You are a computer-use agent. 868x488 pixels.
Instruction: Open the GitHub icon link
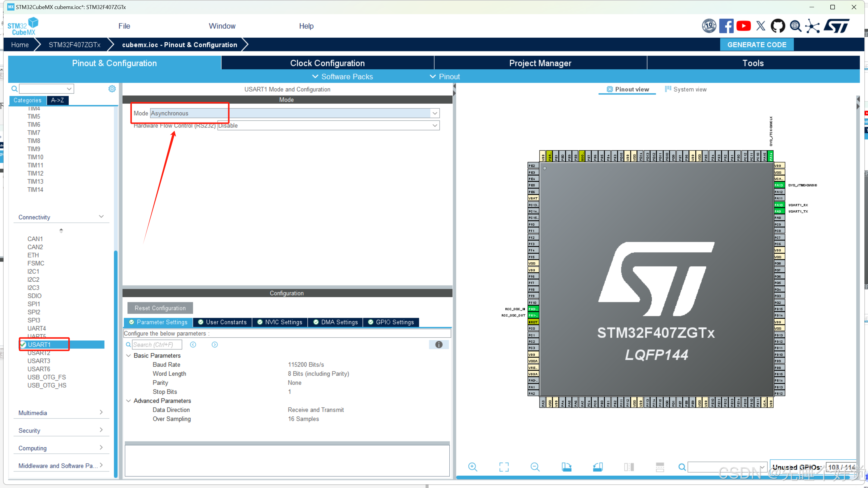click(x=778, y=26)
